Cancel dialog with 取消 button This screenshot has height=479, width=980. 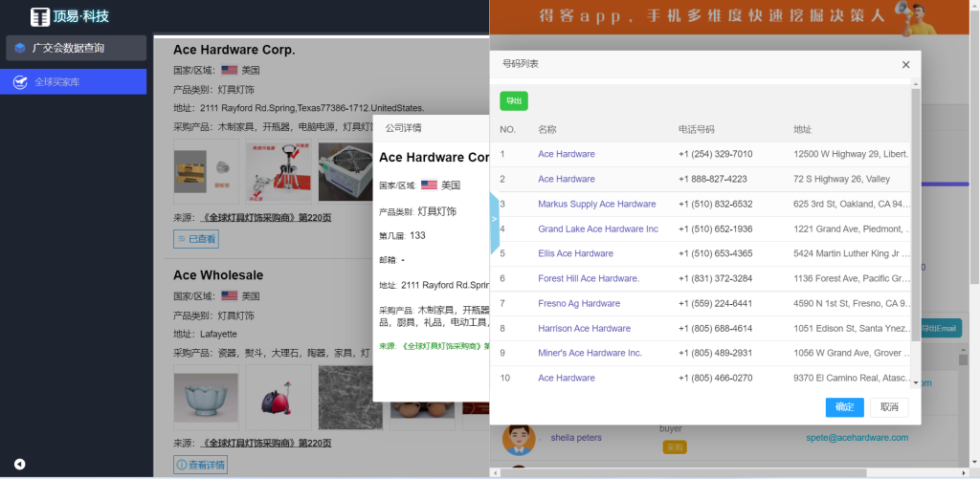pyautogui.click(x=889, y=407)
